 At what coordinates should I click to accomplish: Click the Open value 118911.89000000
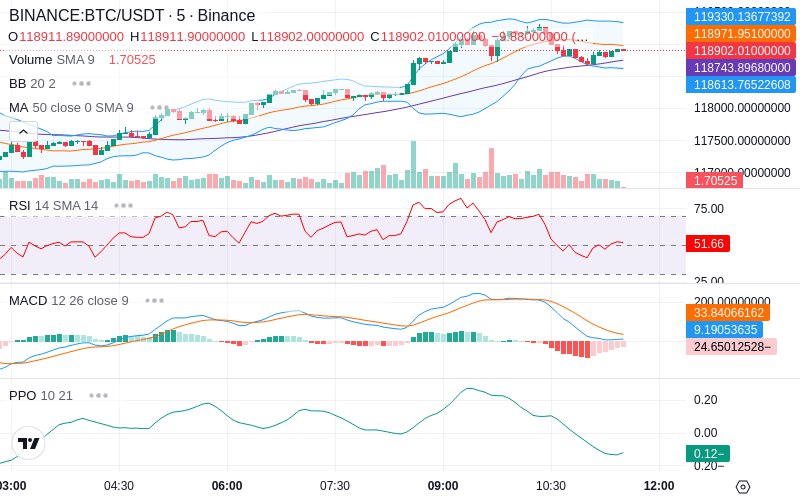[71, 37]
